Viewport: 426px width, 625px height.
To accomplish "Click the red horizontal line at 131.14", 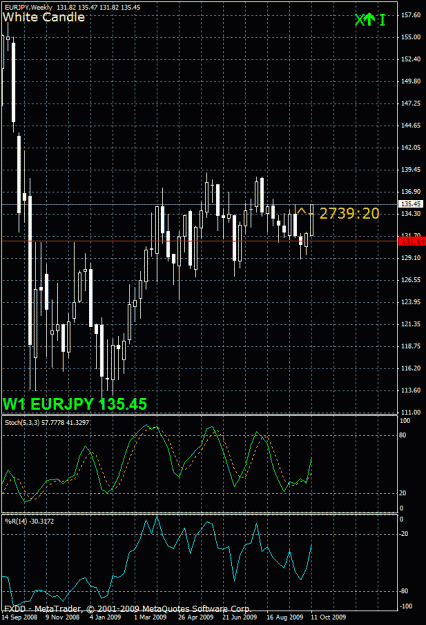I will click(199, 241).
